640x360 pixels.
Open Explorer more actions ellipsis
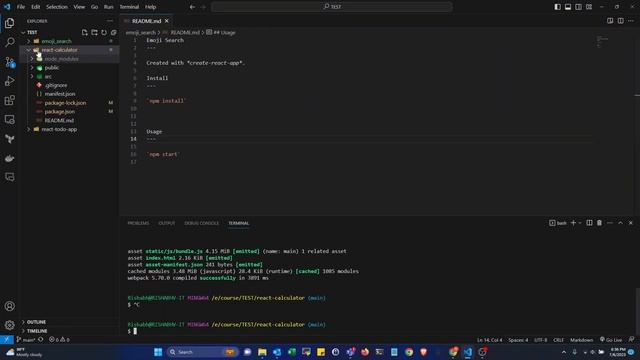(110, 21)
